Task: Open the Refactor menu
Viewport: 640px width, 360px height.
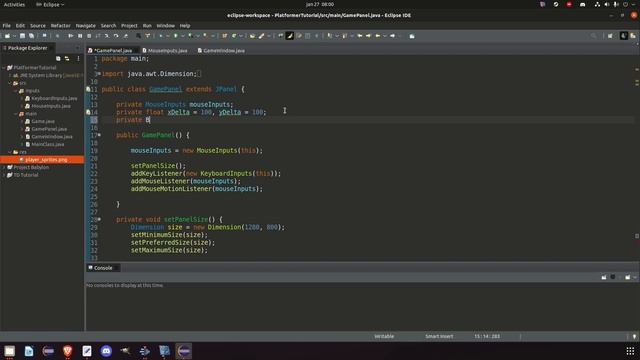Action: (x=60, y=25)
